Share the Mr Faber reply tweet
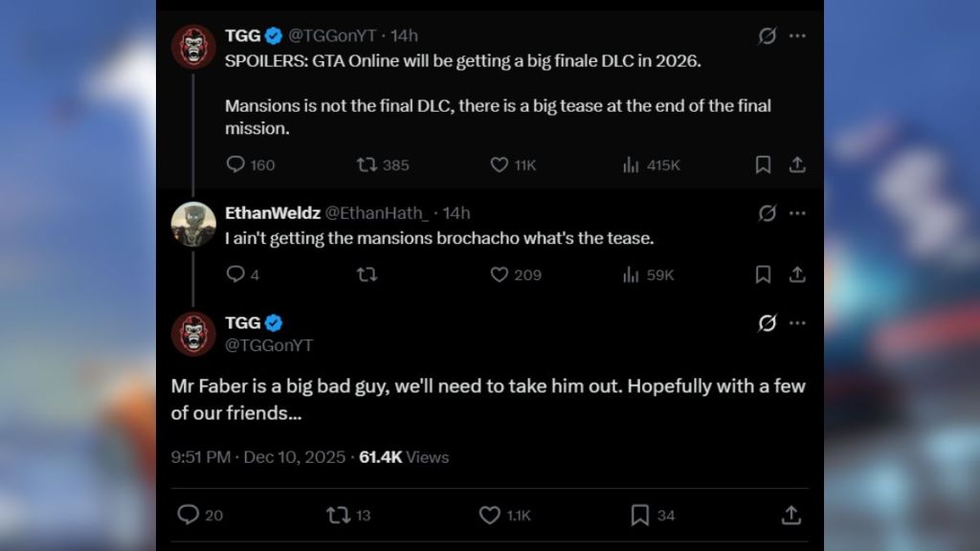980x551 pixels. click(791, 515)
